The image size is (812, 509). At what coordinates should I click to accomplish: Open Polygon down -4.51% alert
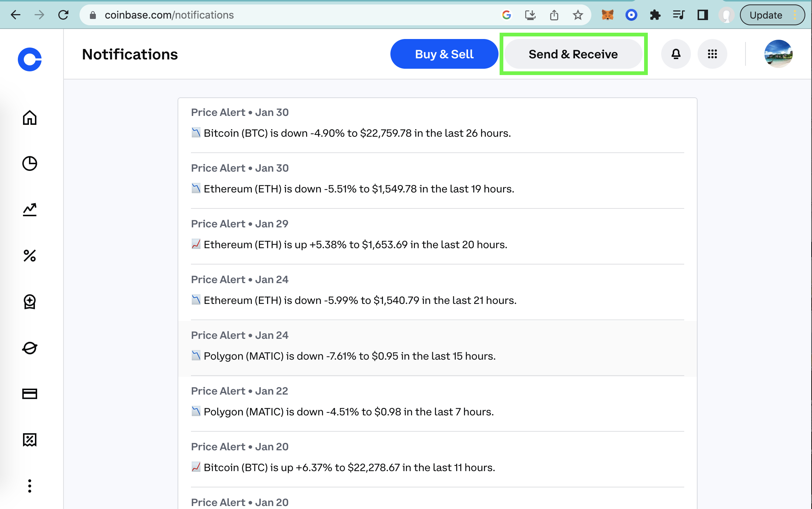438,404
